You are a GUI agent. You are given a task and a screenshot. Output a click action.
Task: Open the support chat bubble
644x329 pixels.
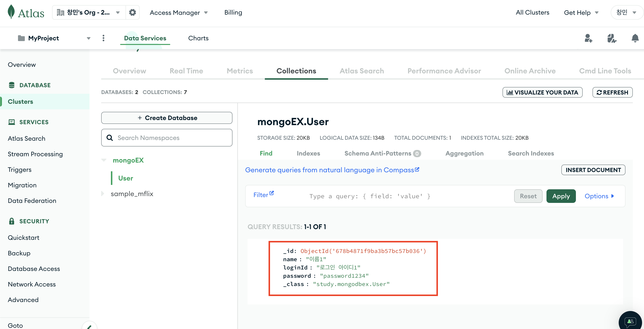click(x=630, y=321)
